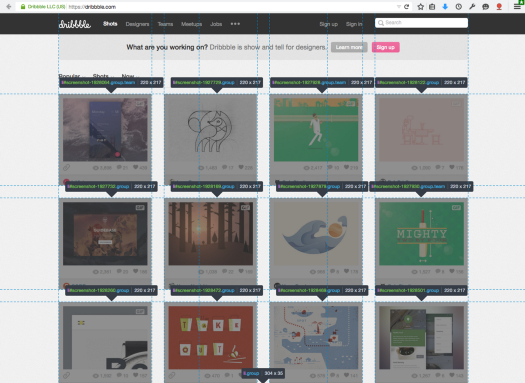Open the Meetups nav item
The height and width of the screenshot is (383, 525).
pos(192,24)
